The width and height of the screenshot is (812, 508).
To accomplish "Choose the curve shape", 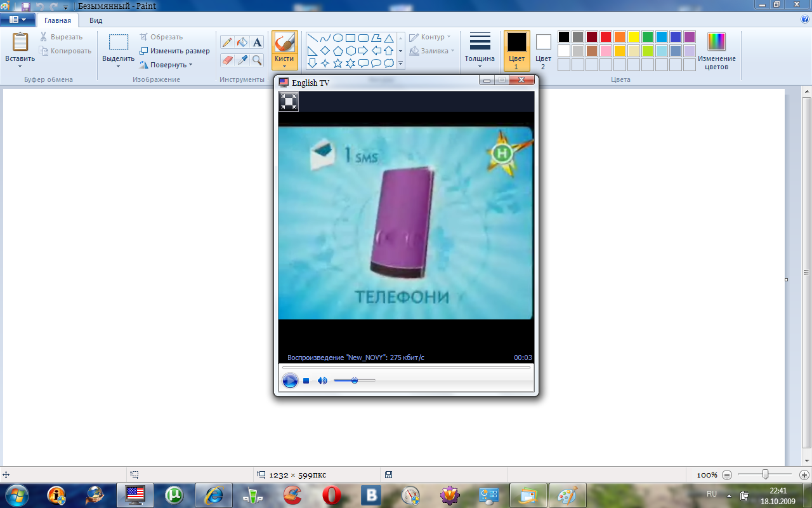I will point(325,38).
